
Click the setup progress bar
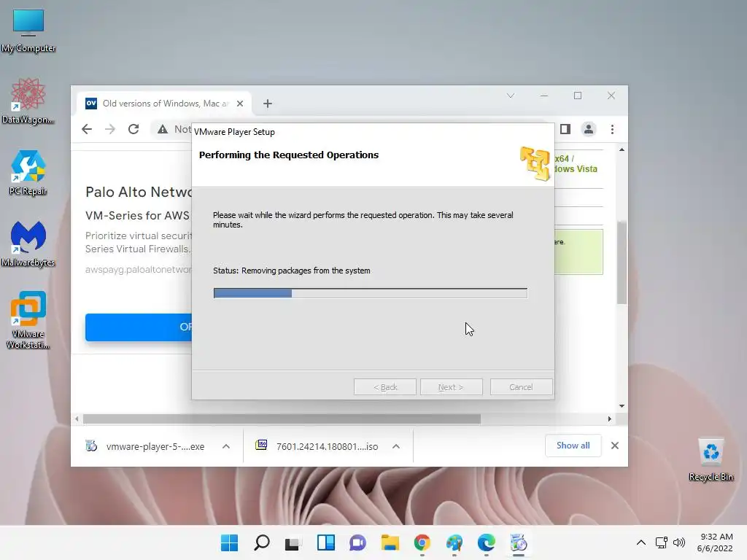click(370, 293)
